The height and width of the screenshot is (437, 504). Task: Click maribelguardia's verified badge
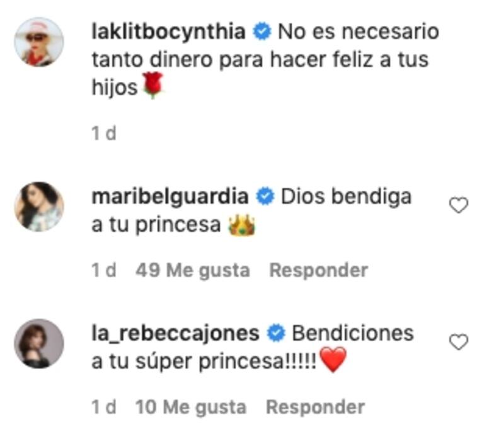click(265, 196)
